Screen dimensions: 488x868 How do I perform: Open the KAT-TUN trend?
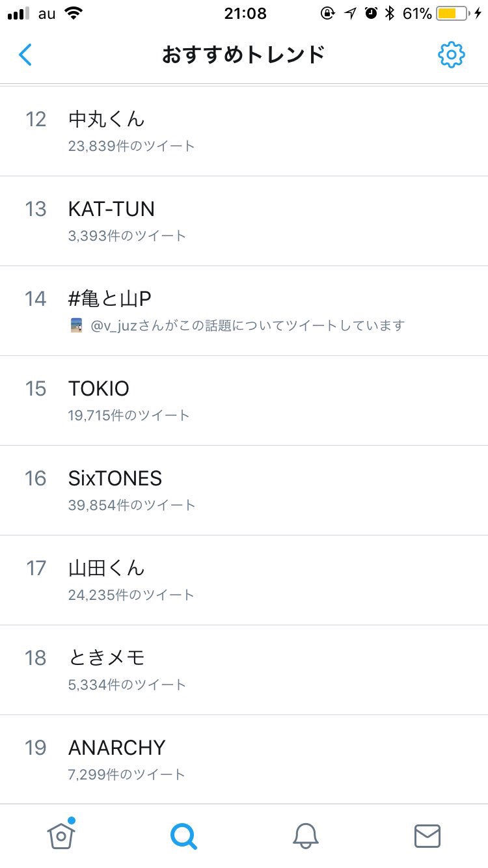pyautogui.click(x=111, y=209)
